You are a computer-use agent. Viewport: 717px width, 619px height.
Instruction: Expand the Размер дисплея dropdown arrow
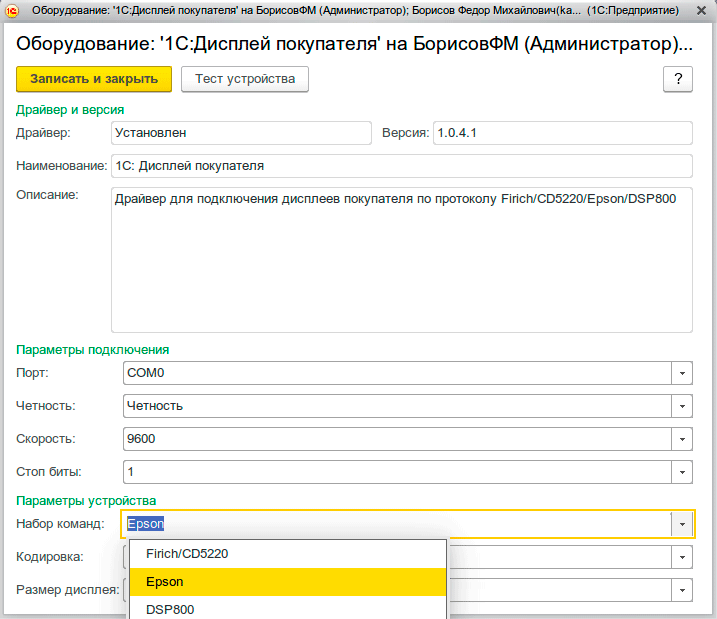tap(682, 590)
